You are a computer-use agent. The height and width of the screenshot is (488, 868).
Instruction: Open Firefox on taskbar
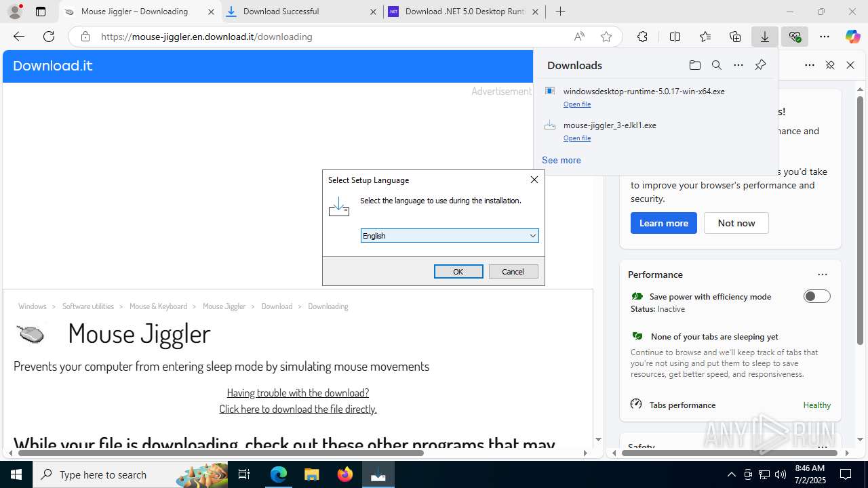(345, 474)
